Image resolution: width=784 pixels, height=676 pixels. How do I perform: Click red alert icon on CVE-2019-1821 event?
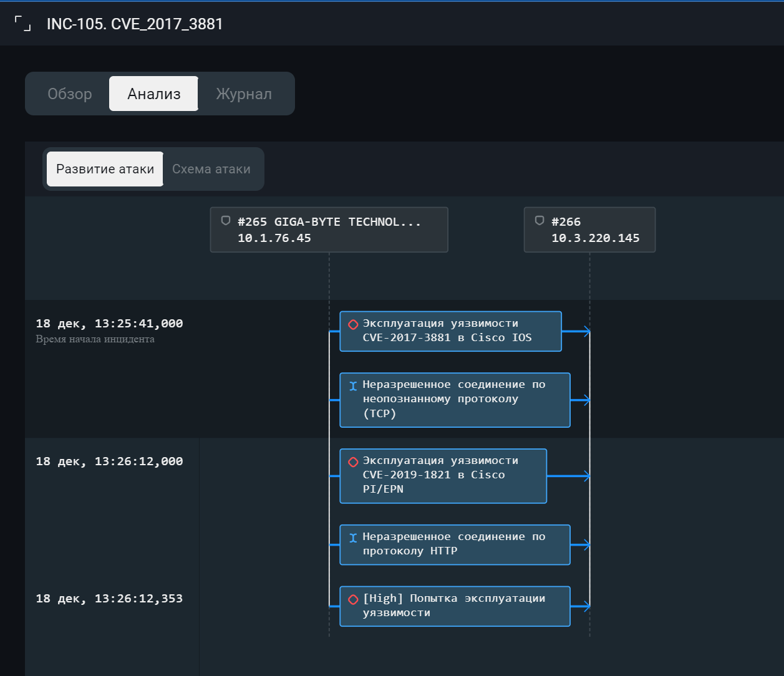[x=353, y=462]
